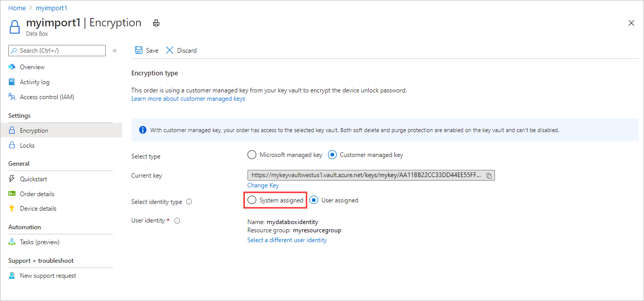Copy the current key URL

pos(489,176)
